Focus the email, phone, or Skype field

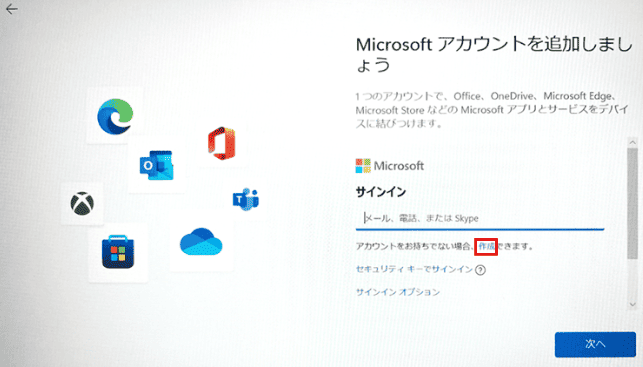[x=480, y=218]
